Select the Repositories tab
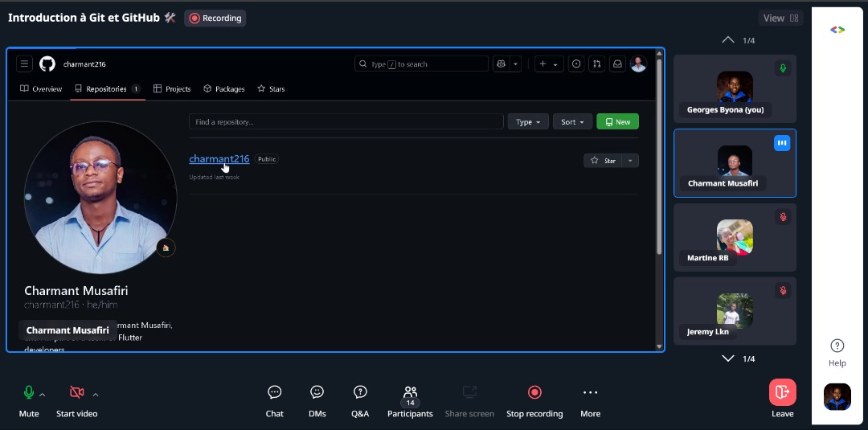The width and height of the screenshot is (868, 430). pyautogui.click(x=108, y=88)
